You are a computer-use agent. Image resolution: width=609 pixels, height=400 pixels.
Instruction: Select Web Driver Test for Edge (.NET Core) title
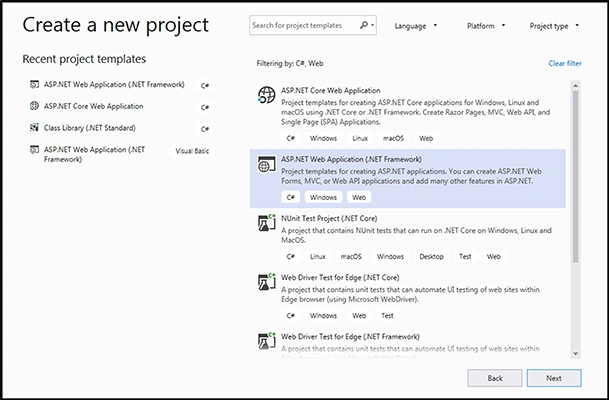click(x=340, y=277)
